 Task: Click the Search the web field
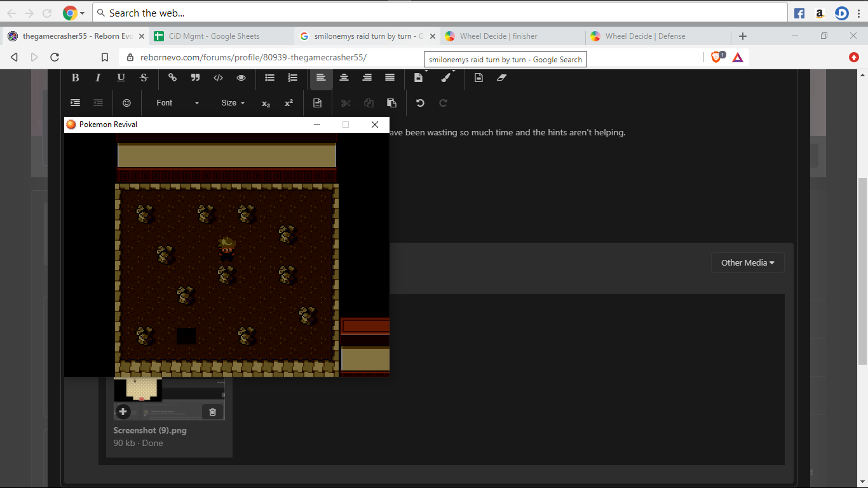click(440, 13)
